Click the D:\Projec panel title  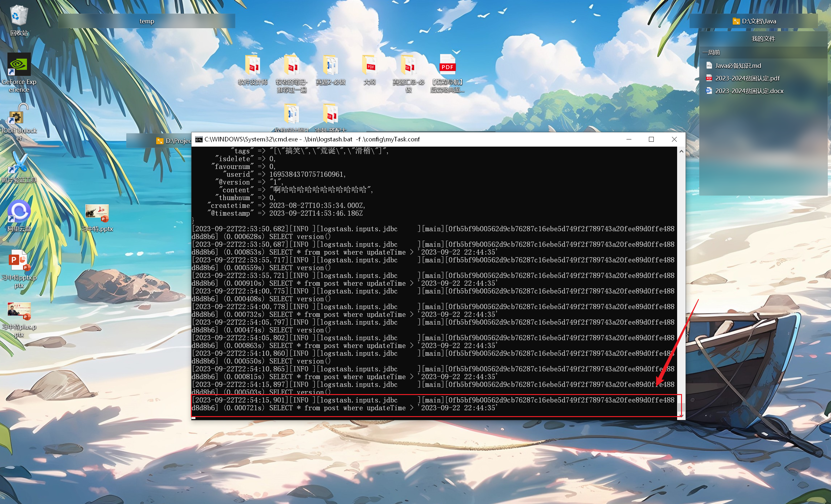(179, 141)
